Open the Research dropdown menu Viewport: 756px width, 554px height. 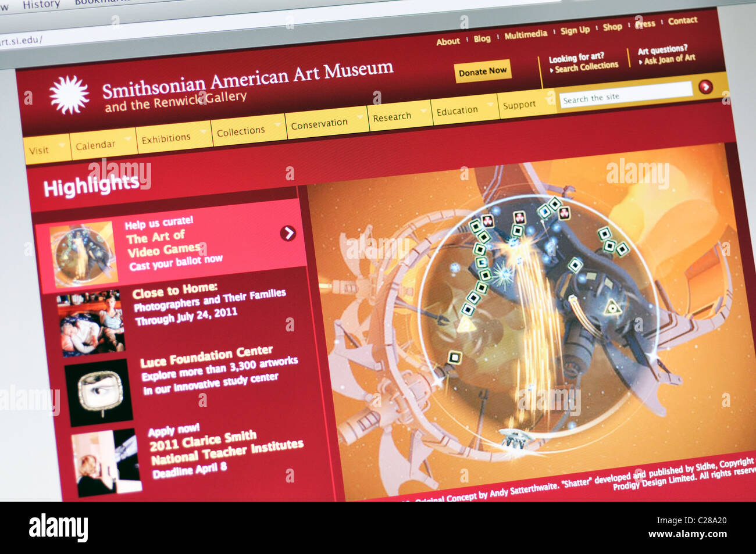pyautogui.click(x=400, y=116)
